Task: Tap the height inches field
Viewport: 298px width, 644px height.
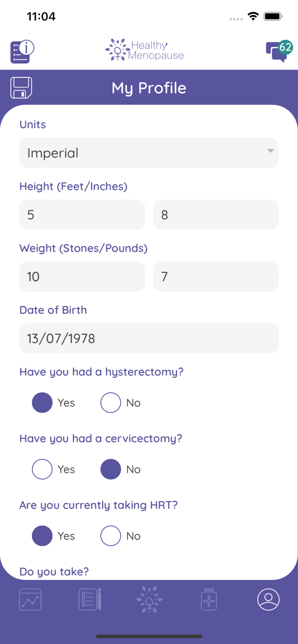Action: pyautogui.click(x=216, y=215)
